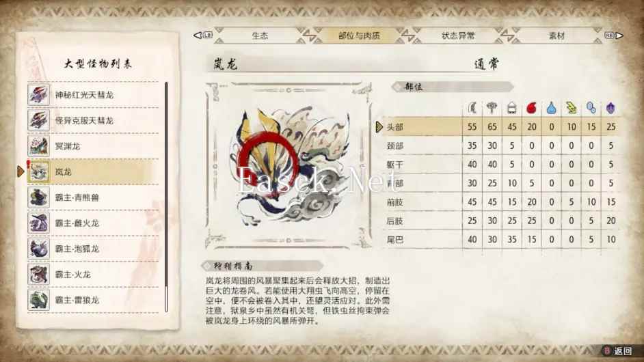Screen dimensions: 644x362
Task: Click the ice element column icon
Action: pos(591,108)
